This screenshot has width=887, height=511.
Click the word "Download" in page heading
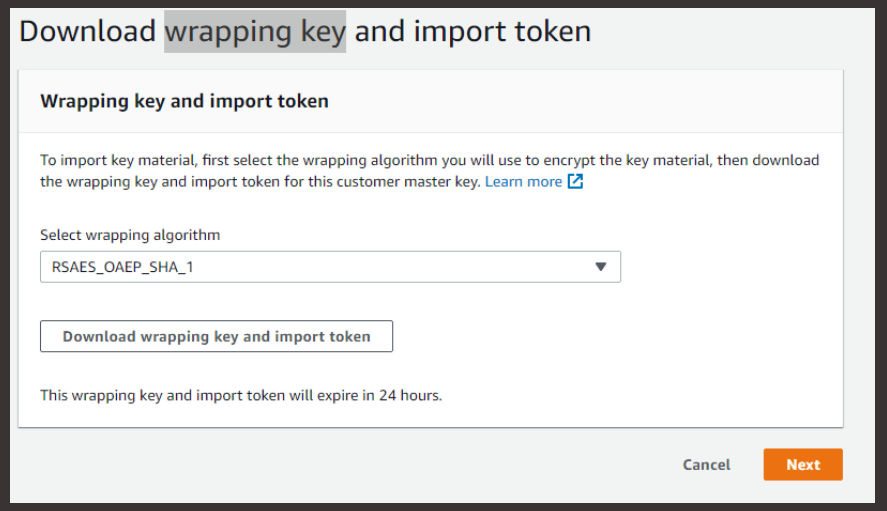[88, 31]
